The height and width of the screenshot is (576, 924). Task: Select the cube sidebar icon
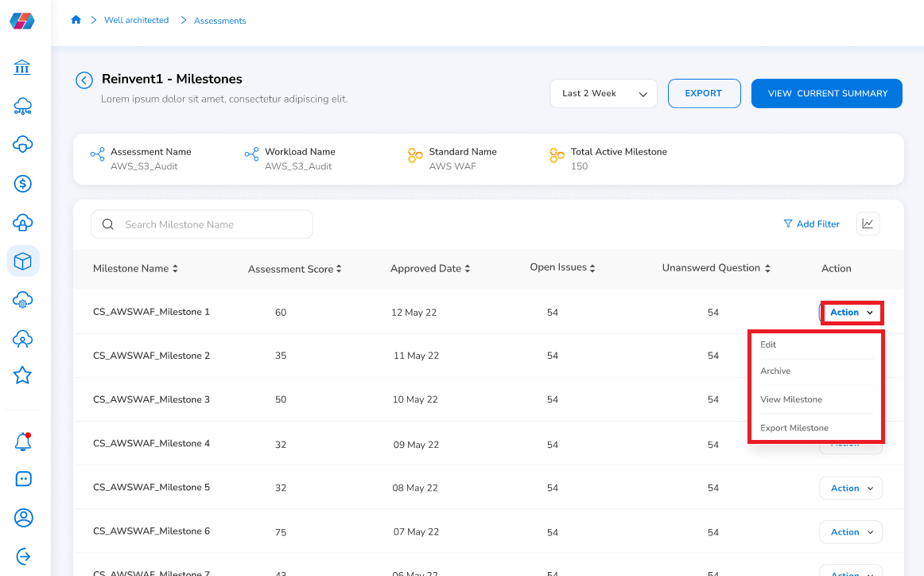click(x=22, y=261)
